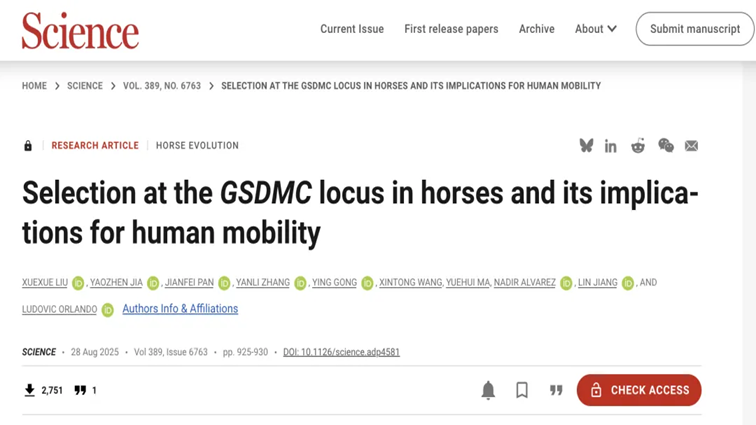The width and height of the screenshot is (756, 425).
Task: Open the Current Issue menu item
Action: pos(352,29)
